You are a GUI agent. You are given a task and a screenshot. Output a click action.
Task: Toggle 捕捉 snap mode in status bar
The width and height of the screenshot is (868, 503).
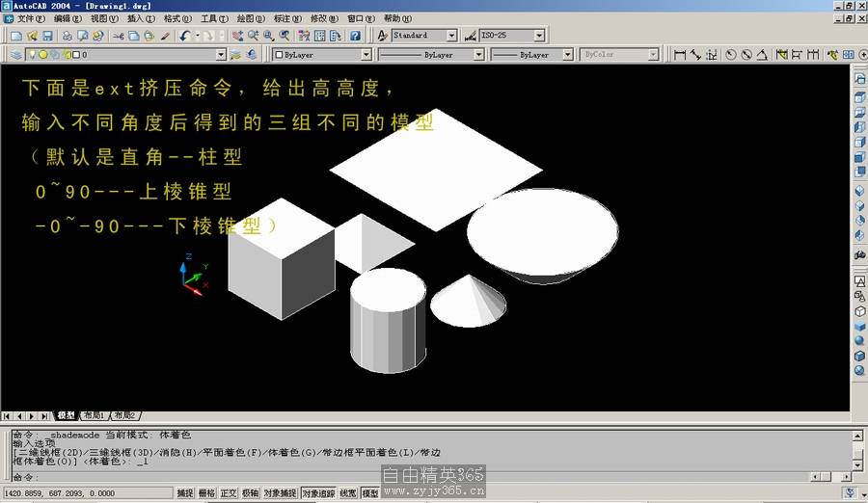tap(185, 493)
